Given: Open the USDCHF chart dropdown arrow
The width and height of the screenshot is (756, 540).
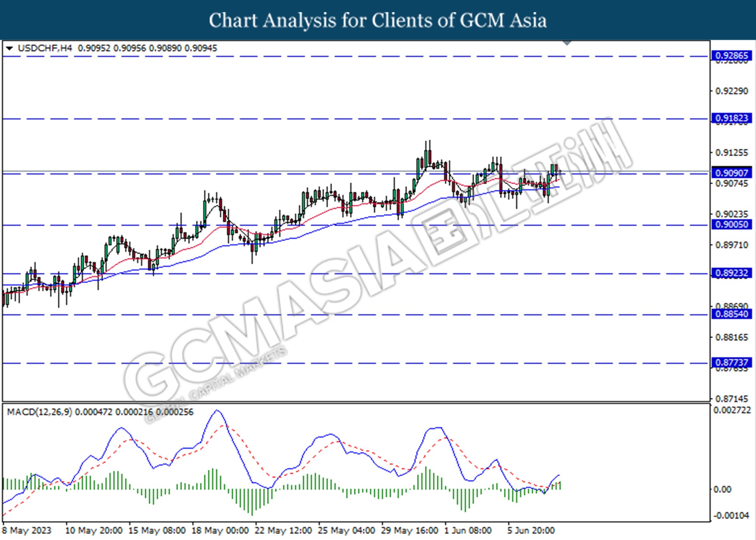Looking at the screenshot, I should tap(9, 48).
